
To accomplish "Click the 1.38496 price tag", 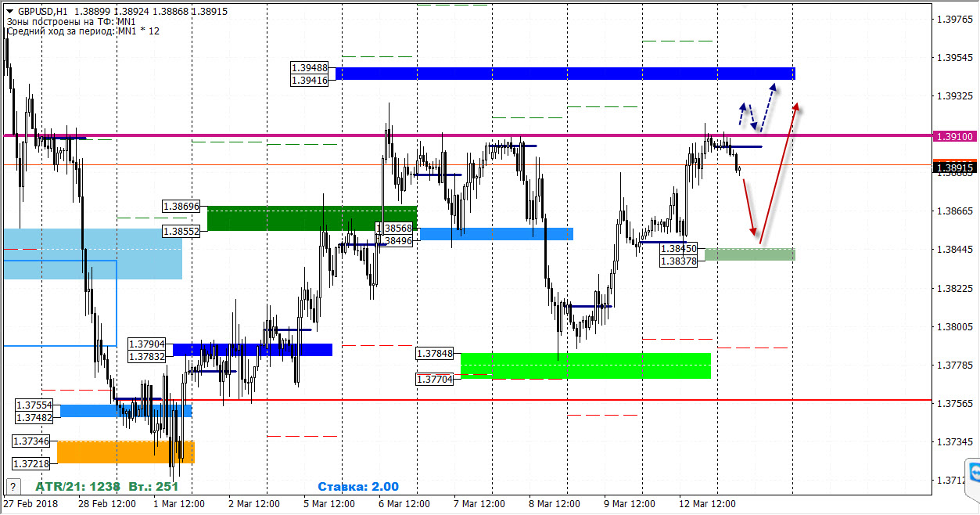I will tap(395, 240).
